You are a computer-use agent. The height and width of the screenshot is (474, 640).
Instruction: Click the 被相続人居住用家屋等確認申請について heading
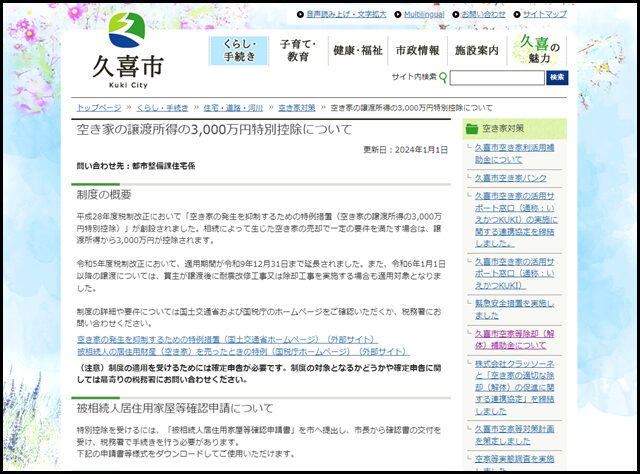coord(175,408)
